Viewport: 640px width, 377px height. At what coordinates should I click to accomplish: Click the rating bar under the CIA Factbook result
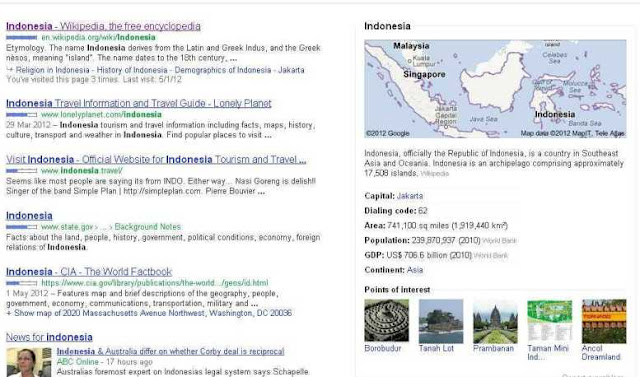click(22, 283)
